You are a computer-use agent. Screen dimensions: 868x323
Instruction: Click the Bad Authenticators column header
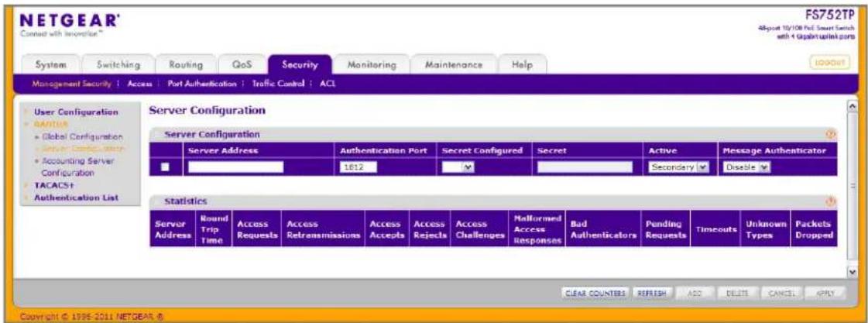tap(603, 229)
